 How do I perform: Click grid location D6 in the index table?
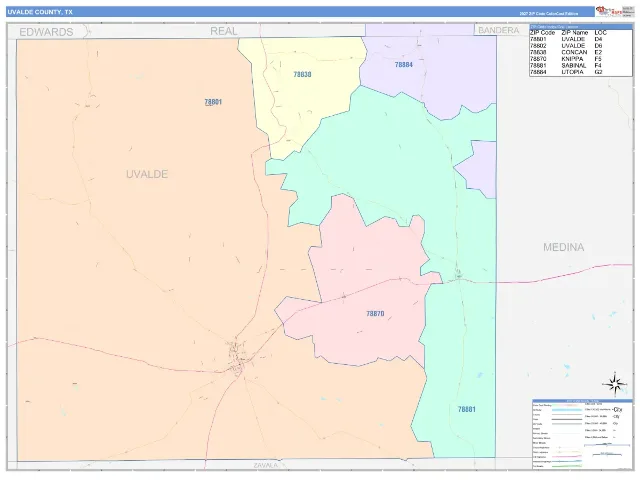598,46
